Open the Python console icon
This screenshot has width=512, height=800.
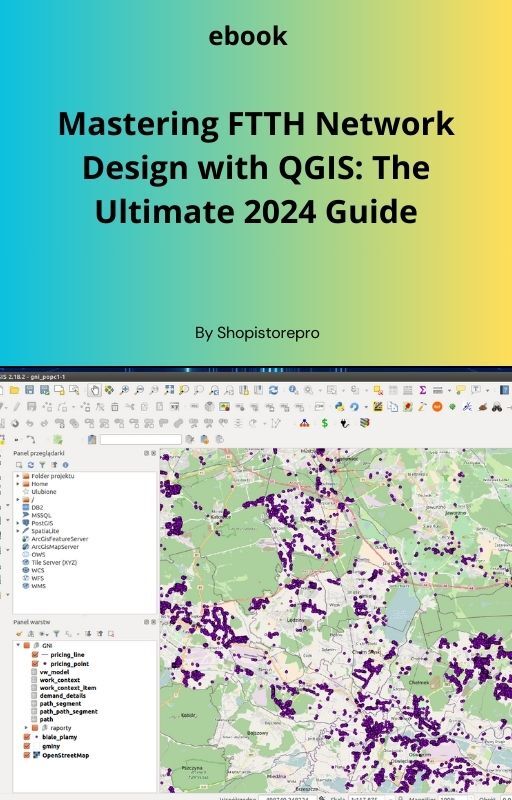[339, 407]
